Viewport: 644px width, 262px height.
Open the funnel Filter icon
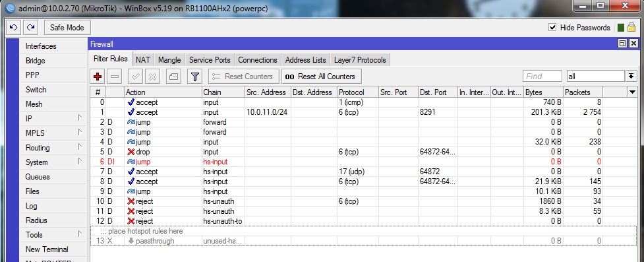tap(195, 77)
